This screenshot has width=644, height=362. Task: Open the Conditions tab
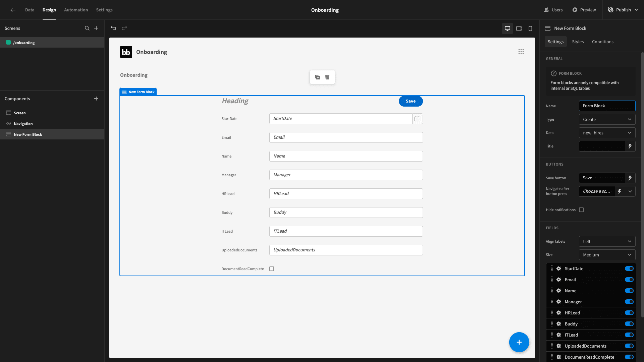click(603, 42)
